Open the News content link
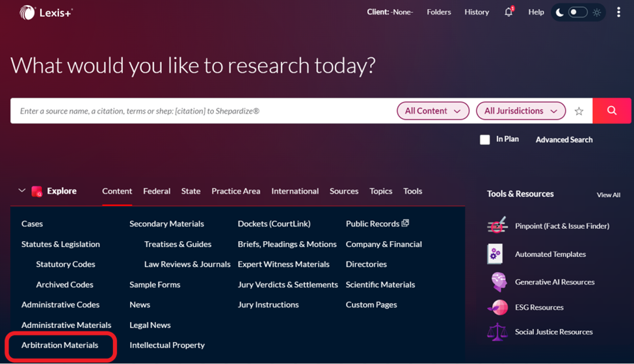 point(140,305)
